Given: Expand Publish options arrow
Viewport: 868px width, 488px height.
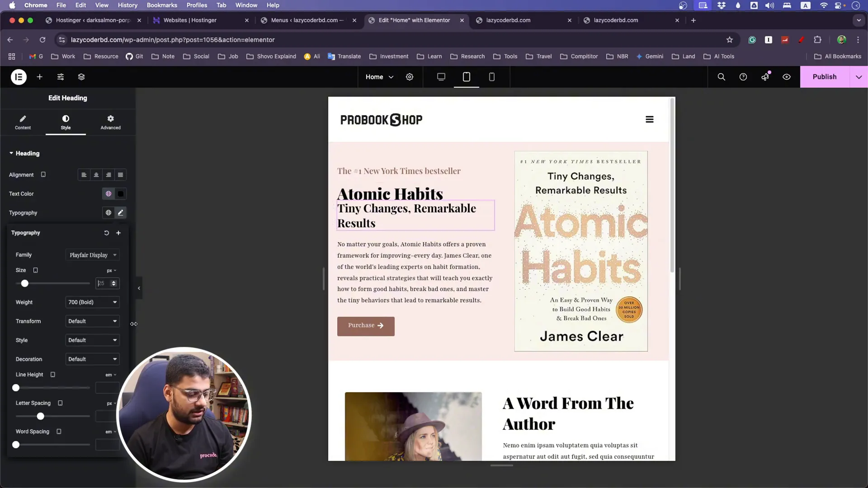Looking at the screenshot, I should [859, 77].
